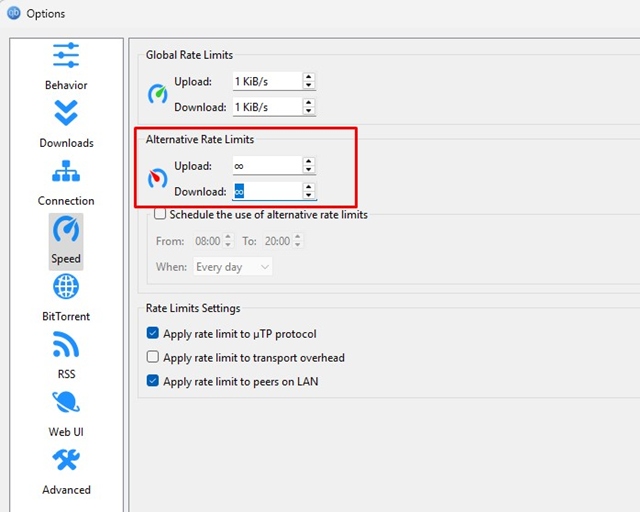Open the BitTorrent globe icon
Viewport: 640px width, 512px height.
(x=66, y=288)
